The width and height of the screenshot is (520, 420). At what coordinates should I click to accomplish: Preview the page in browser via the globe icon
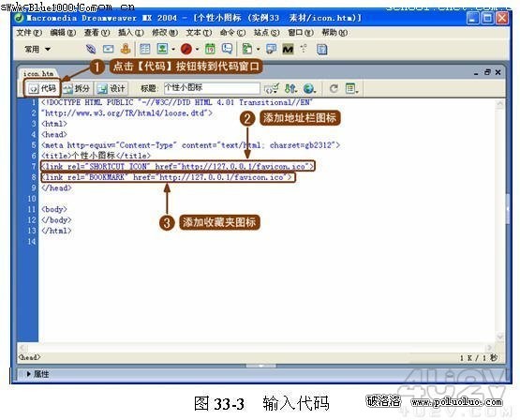pyautogui.click(x=309, y=88)
